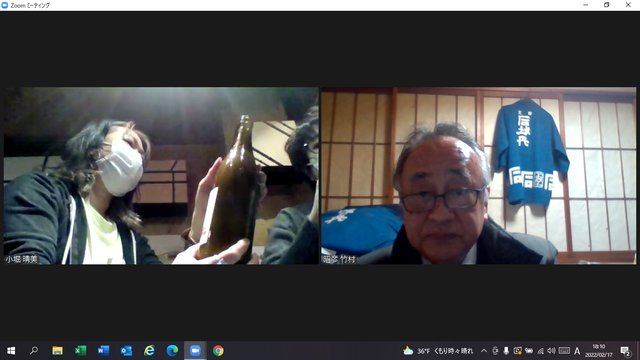Open the network signal tray icon
This screenshot has height=360, width=640.
540,351
